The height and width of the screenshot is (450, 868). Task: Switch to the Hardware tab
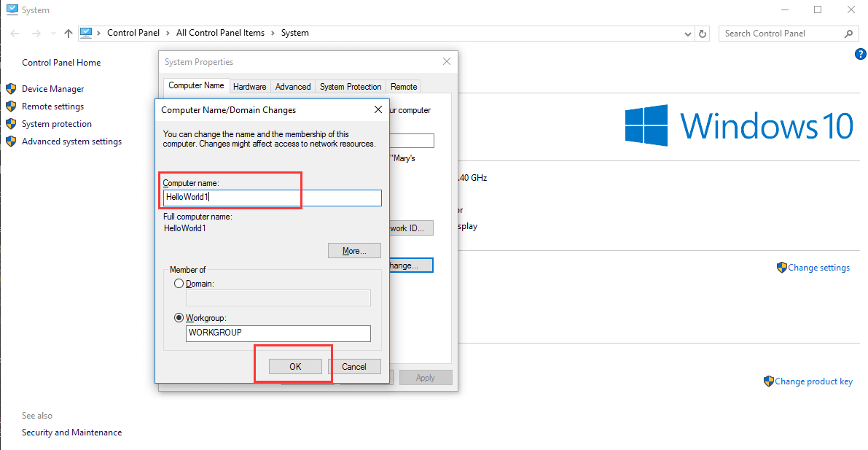(250, 87)
